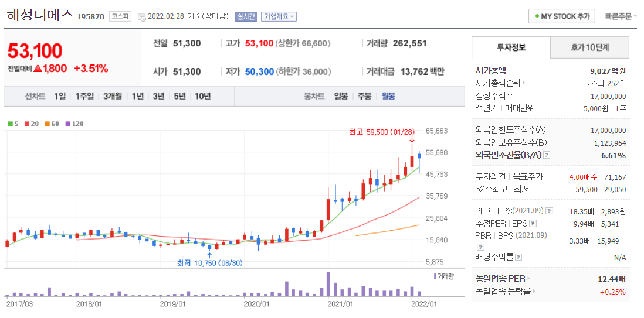Select the 5년 line chart period
Image resolution: width=644 pixels, height=318 pixels.
[x=179, y=97]
